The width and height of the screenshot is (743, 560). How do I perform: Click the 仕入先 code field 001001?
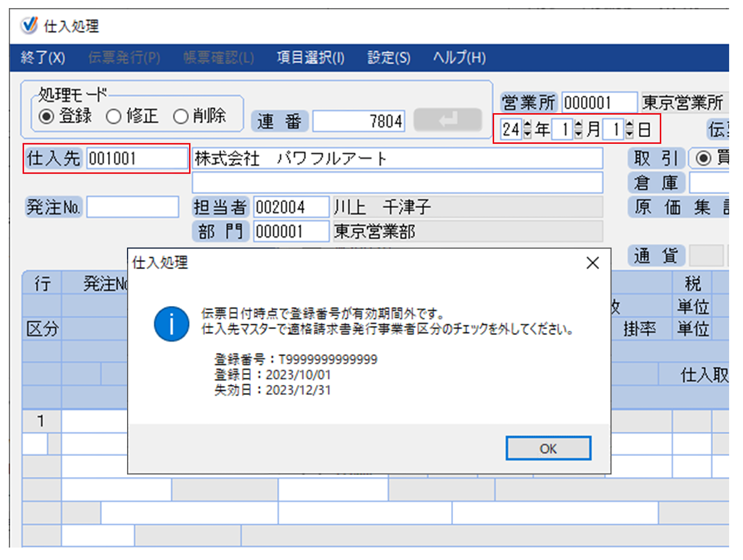coord(137,158)
